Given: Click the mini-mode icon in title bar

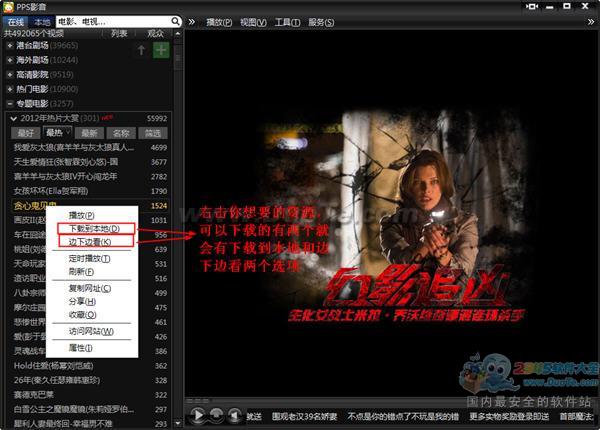Looking at the screenshot, I should [532, 7].
